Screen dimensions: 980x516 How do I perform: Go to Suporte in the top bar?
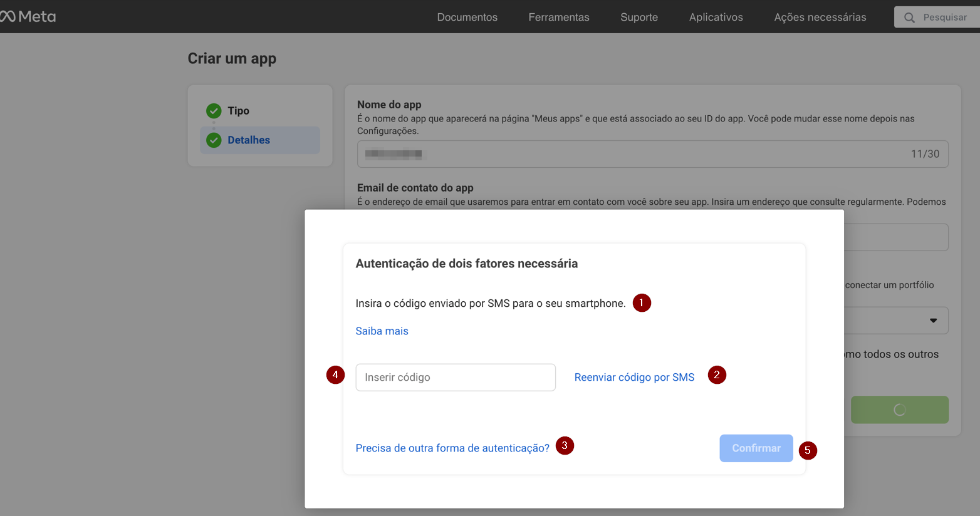tap(639, 18)
